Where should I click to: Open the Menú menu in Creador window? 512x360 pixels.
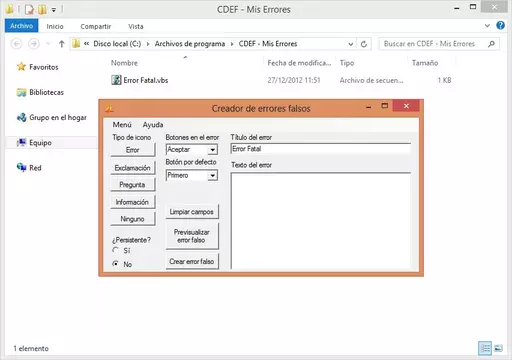(x=122, y=125)
